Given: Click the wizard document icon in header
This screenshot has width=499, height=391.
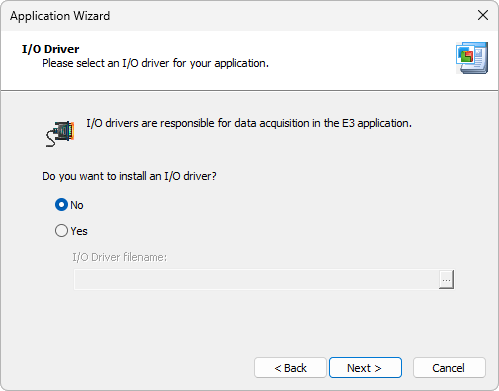Looking at the screenshot, I should coord(472,58).
